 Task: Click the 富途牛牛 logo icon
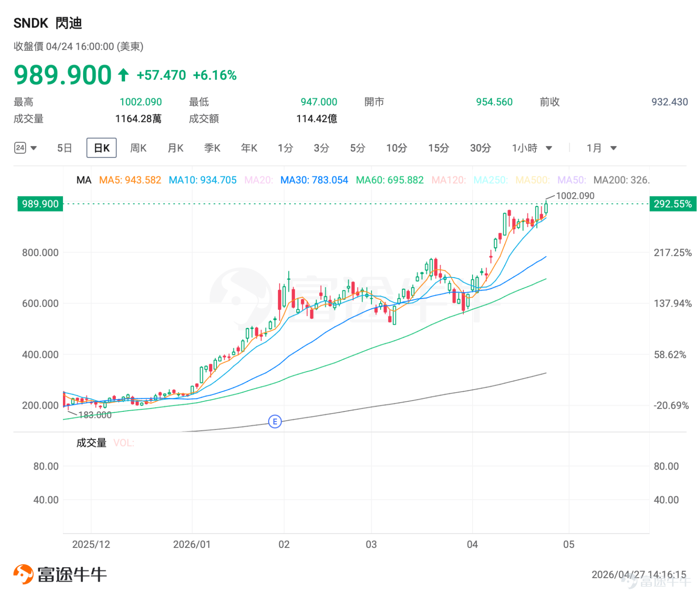[23, 574]
